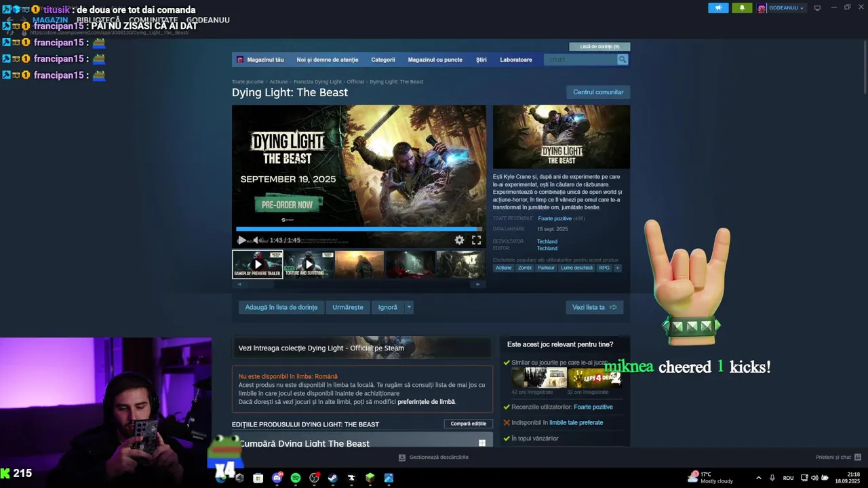Open Vezi lista ta button
868x488 pixels.
point(594,307)
